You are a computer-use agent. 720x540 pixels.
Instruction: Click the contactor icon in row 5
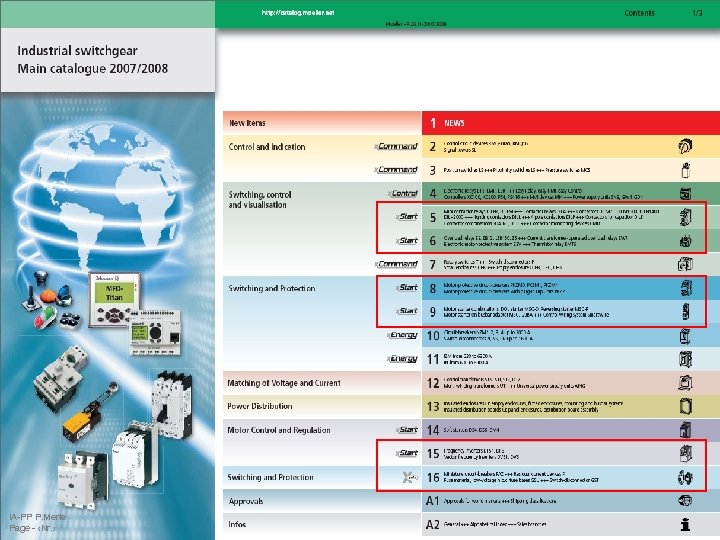point(686,217)
